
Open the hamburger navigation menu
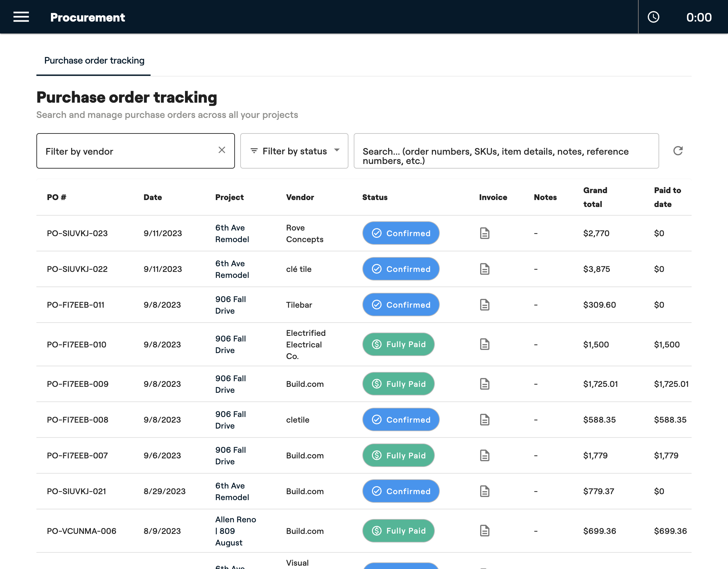[x=21, y=17]
